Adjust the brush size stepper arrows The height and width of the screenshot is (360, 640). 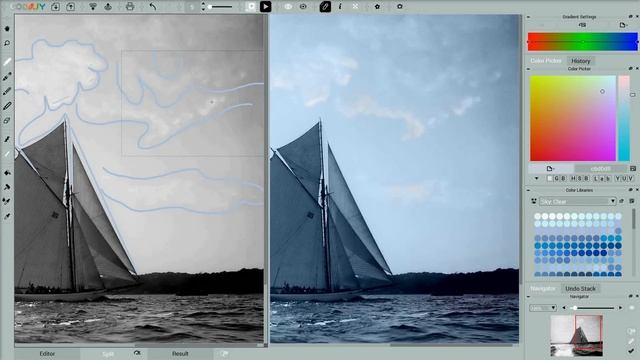(203, 7)
